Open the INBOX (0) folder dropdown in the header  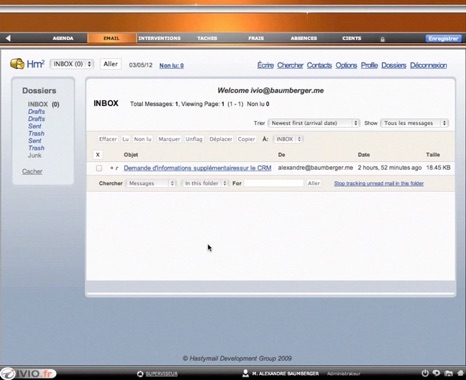[x=72, y=64]
